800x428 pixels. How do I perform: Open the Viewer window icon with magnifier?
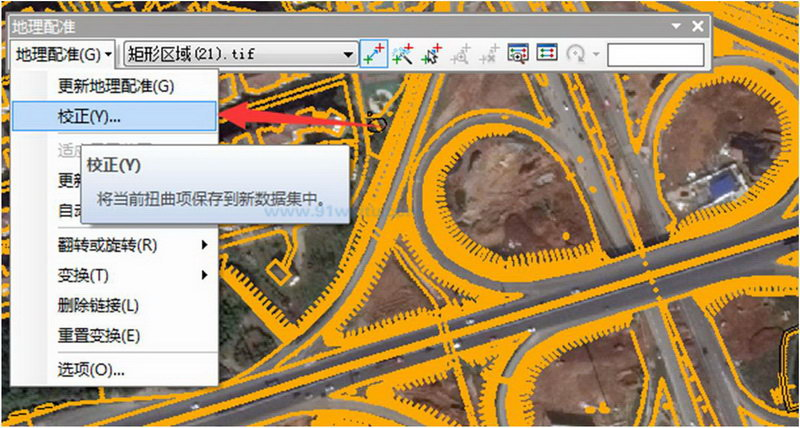[517, 53]
